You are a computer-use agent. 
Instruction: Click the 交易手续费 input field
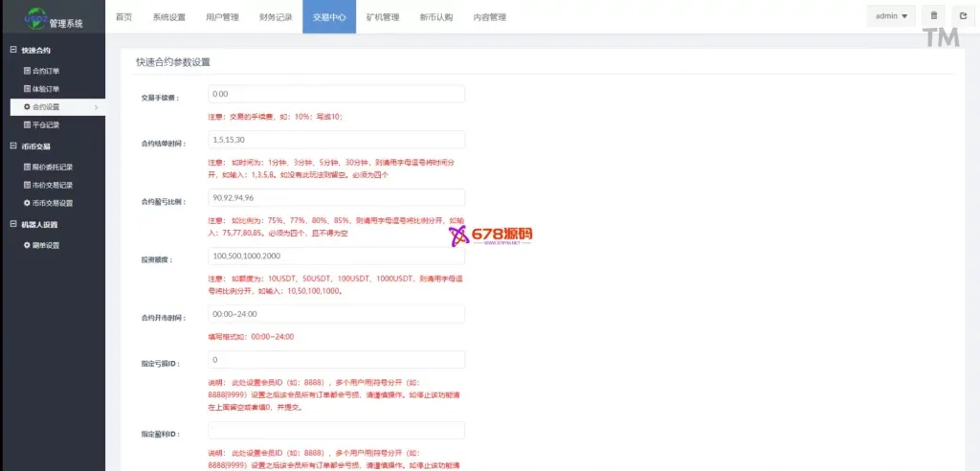click(x=336, y=94)
